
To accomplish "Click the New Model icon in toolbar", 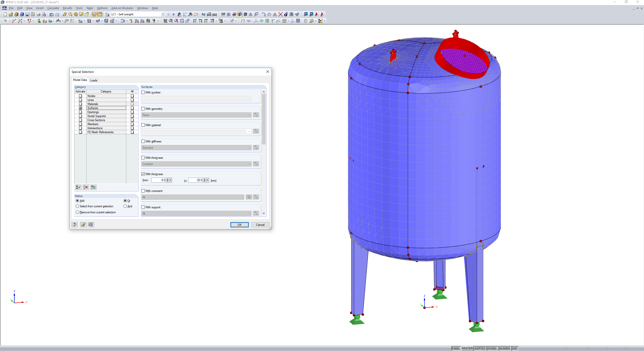I will click(5, 14).
